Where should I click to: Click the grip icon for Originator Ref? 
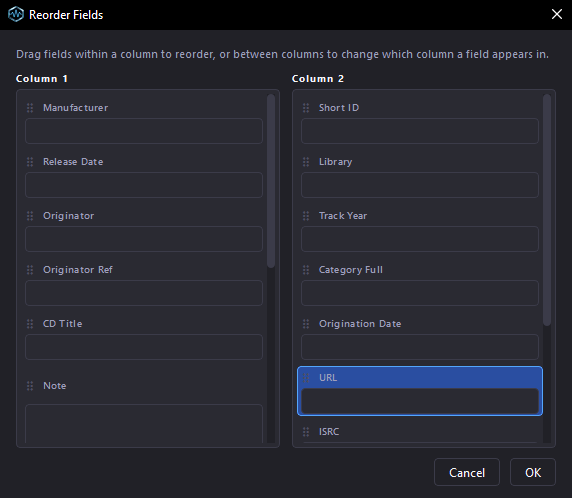tap(30, 270)
